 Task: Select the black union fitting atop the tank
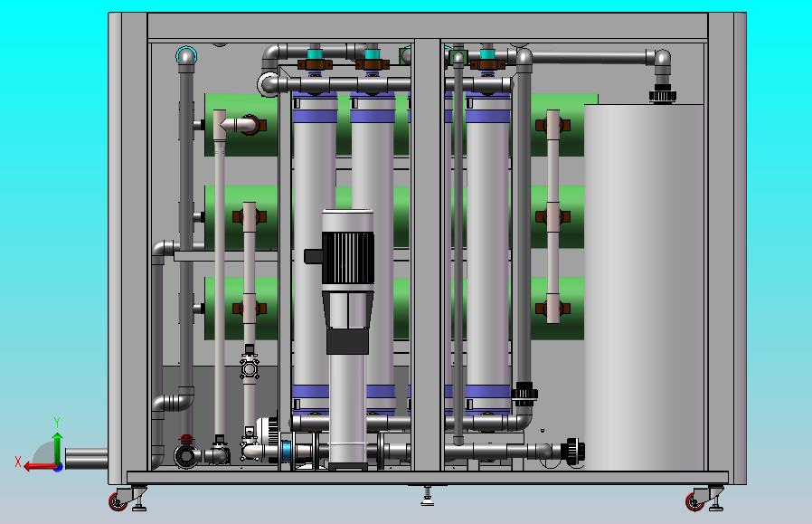(662, 95)
